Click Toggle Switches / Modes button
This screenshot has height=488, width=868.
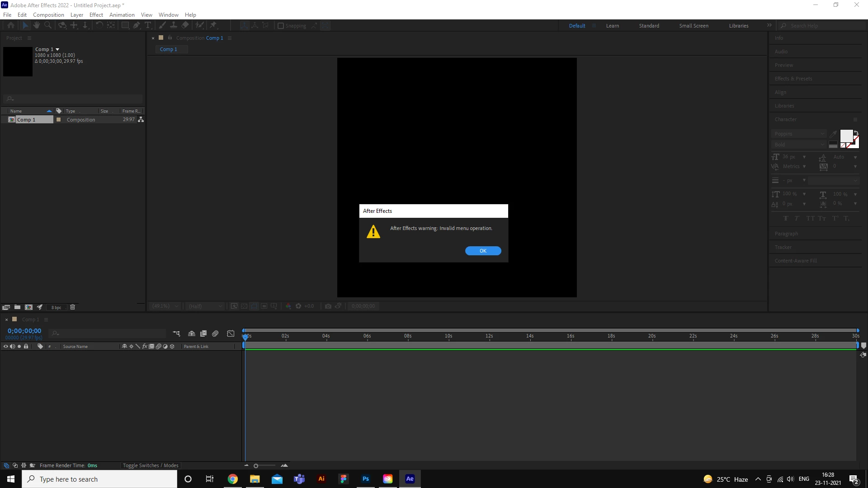[151, 465]
